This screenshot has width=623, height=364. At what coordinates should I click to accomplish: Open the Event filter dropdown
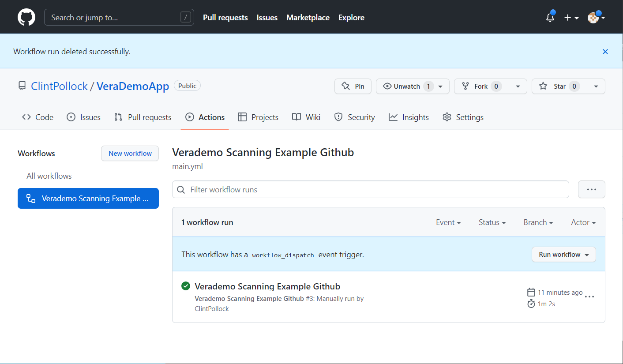point(448,222)
